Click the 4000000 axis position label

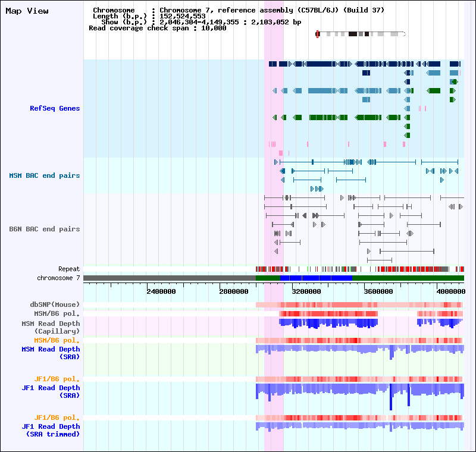point(451,291)
